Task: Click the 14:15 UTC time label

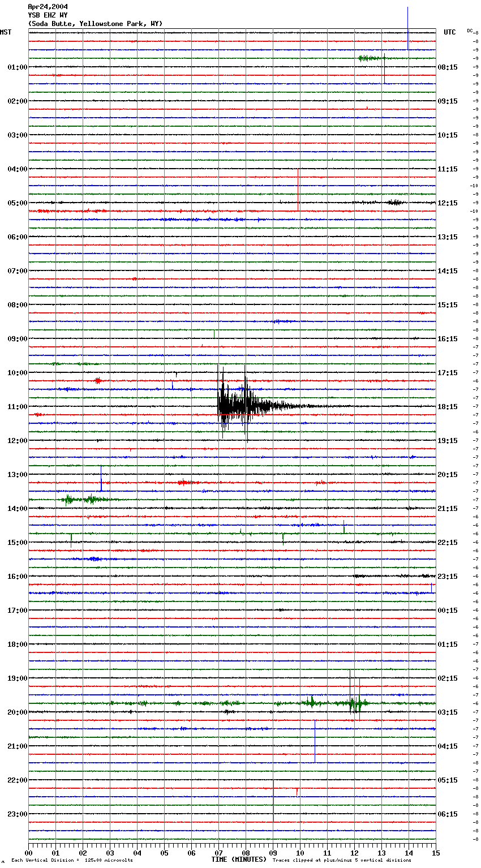Action: (448, 271)
